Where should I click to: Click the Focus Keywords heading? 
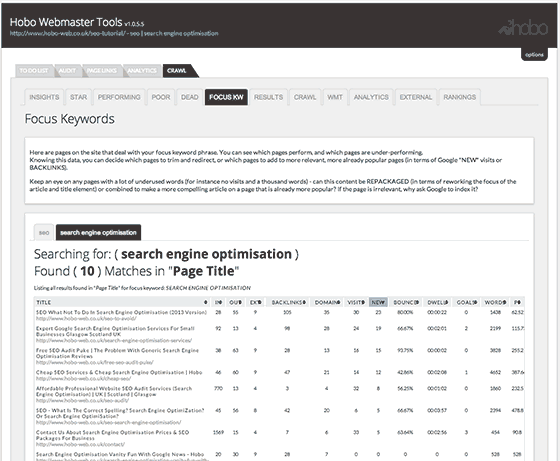[70, 119]
